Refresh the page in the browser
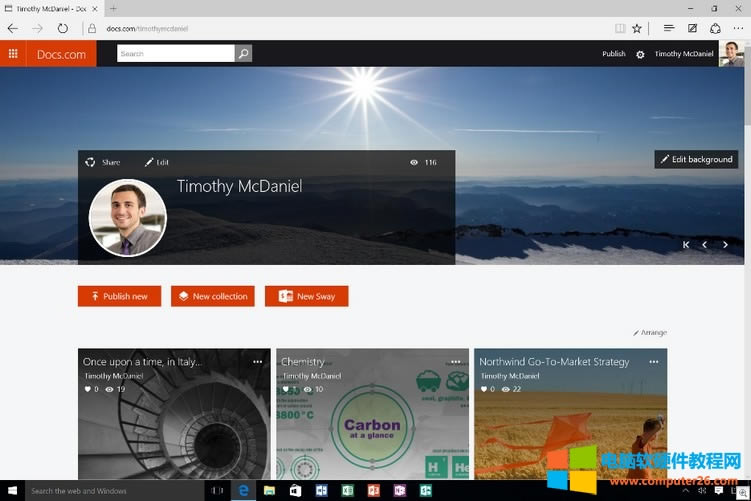Viewport: 751px width, 501px height. coord(63,29)
